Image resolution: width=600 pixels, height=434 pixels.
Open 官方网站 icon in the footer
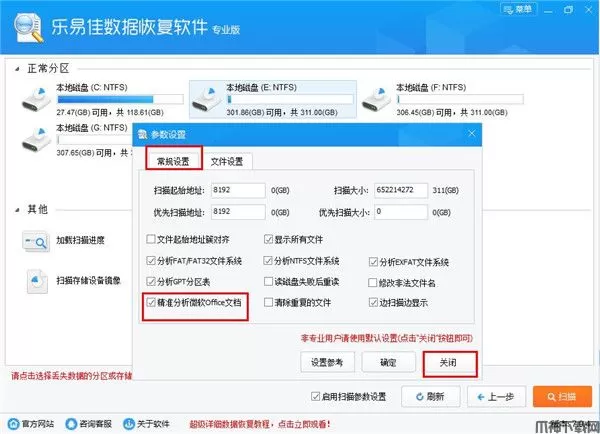(x=13, y=424)
